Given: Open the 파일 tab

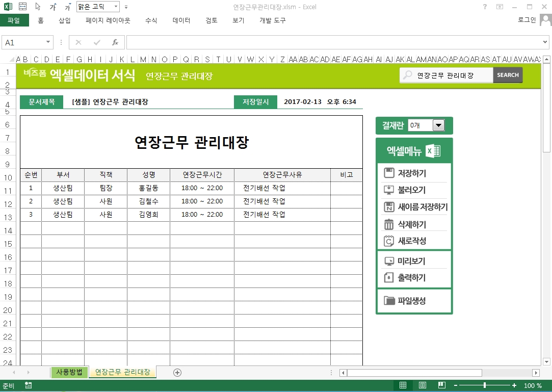Looking at the screenshot, I should pyautogui.click(x=14, y=20).
